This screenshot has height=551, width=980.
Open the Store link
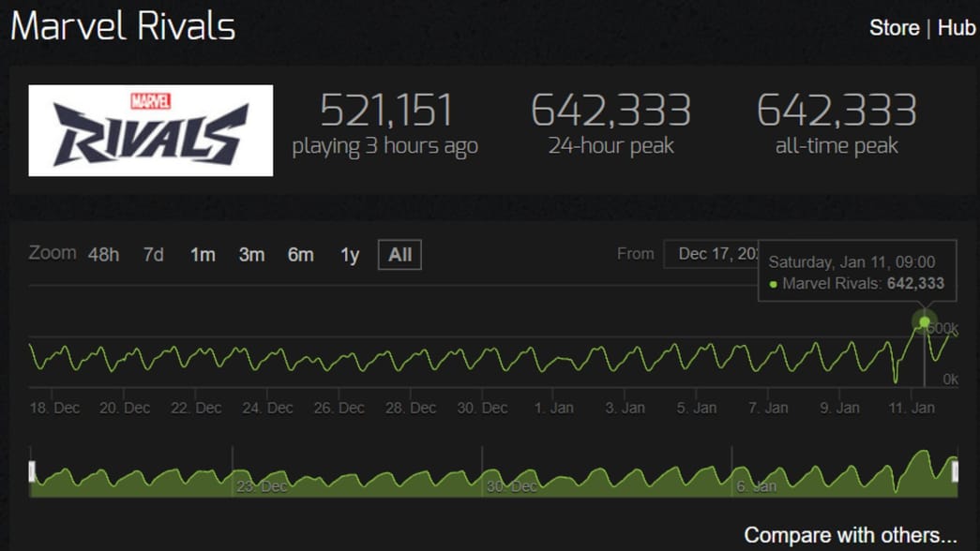pos(894,28)
